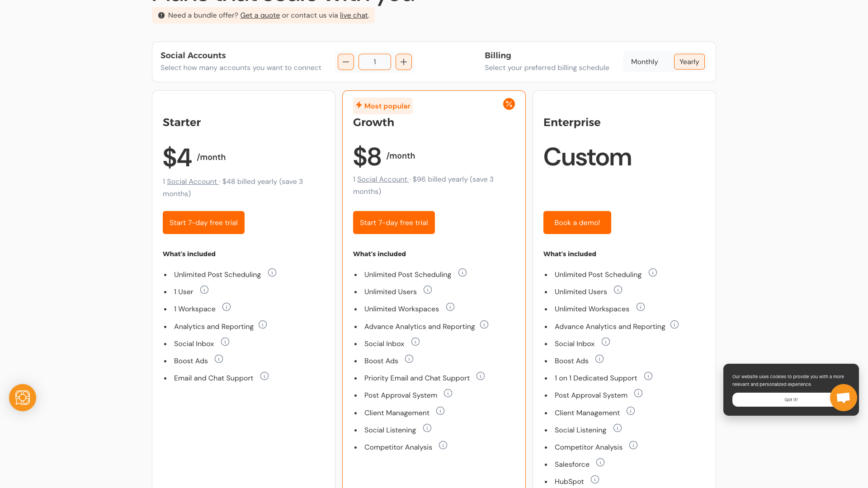Image resolution: width=868 pixels, height=488 pixels.
Task: Click the info icon next to 1 User
Action: pos(204,290)
